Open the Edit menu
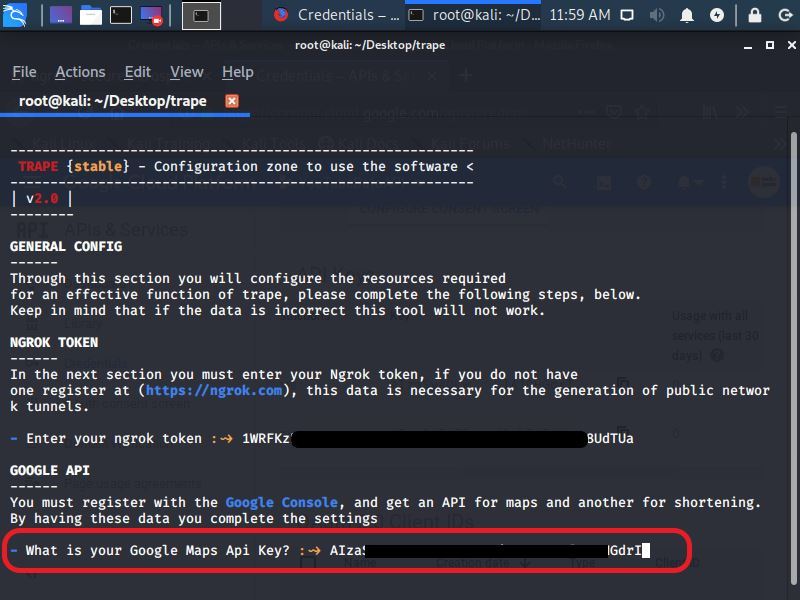Screen dimensions: 800x600 tap(138, 72)
